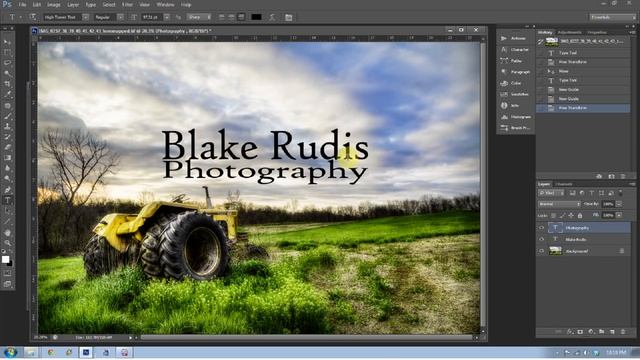The width and height of the screenshot is (640, 360).
Task: Toggle the Character and Paragraph panels button
Action: 289,17
